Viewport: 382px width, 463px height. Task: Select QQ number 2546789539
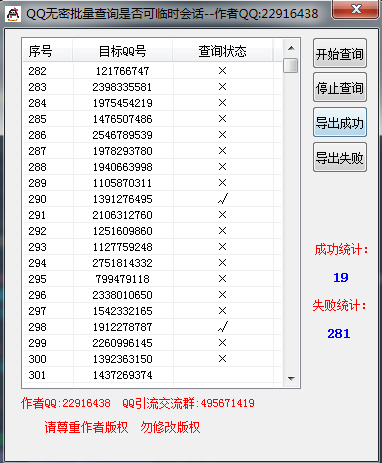click(123, 135)
